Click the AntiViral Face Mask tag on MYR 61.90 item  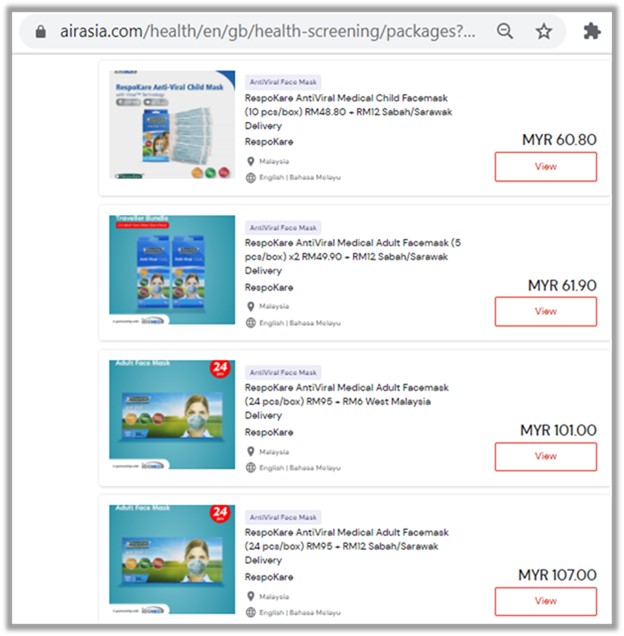tap(283, 228)
